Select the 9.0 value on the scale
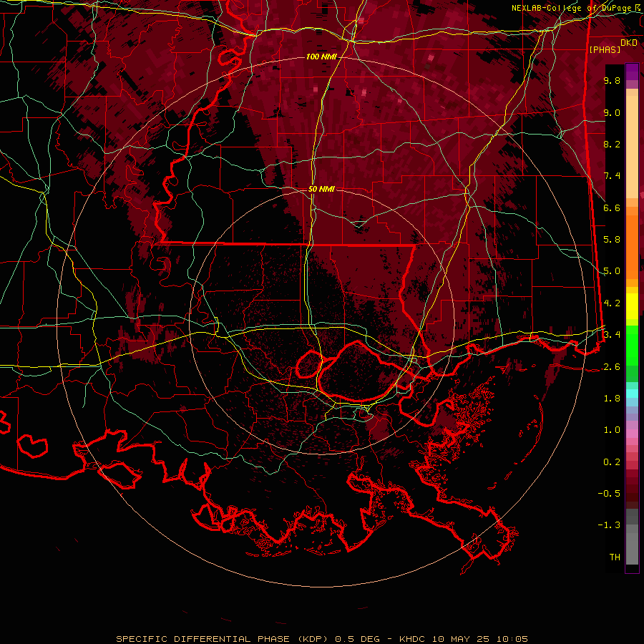Image resolution: width=644 pixels, height=644 pixels. point(612,112)
